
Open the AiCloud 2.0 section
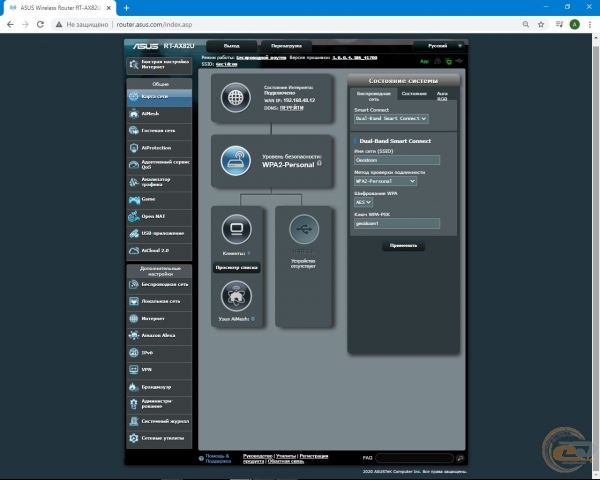point(159,251)
